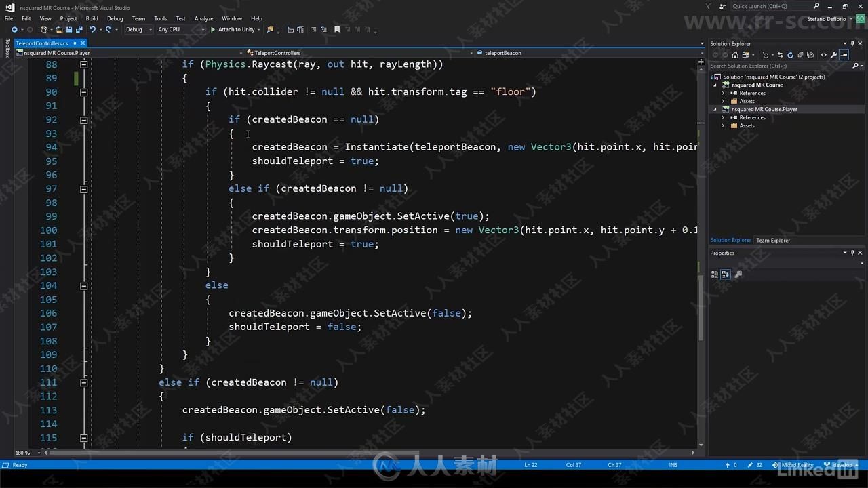Image resolution: width=868 pixels, height=488 pixels.
Task: Click the Mixed Reality repository in status bar
Action: [x=793, y=465]
